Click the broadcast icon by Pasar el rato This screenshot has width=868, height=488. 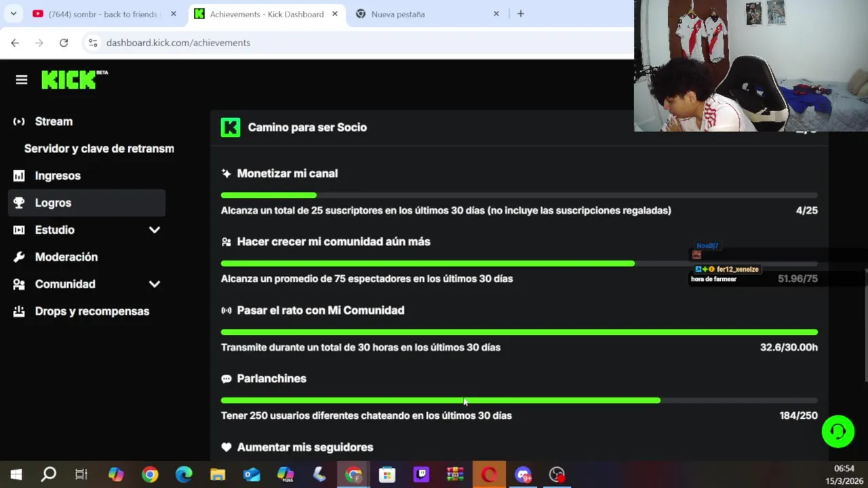click(226, 310)
